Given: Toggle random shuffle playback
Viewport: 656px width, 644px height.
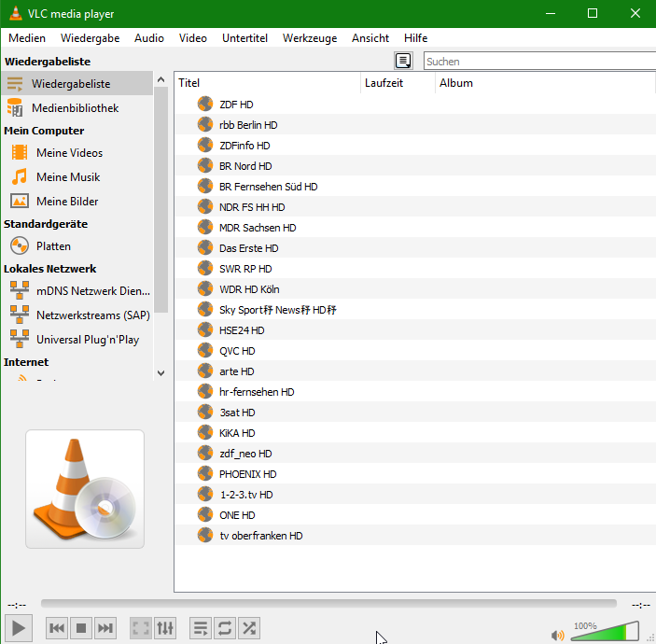Looking at the screenshot, I should [249, 628].
